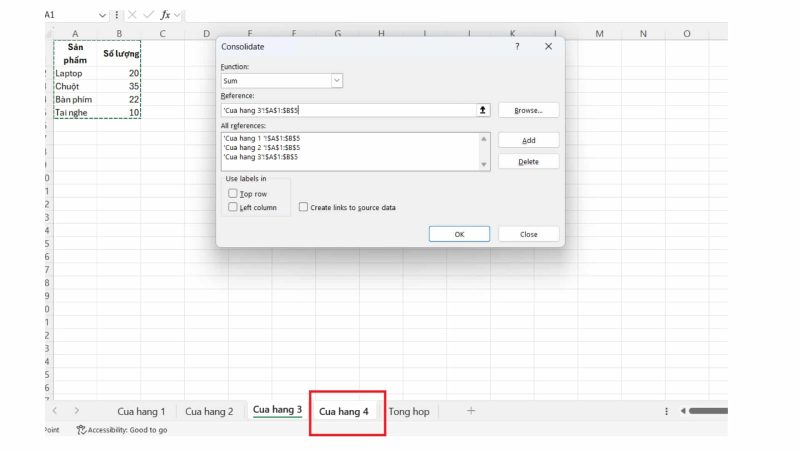Enable the Top row checkbox

[233, 193]
